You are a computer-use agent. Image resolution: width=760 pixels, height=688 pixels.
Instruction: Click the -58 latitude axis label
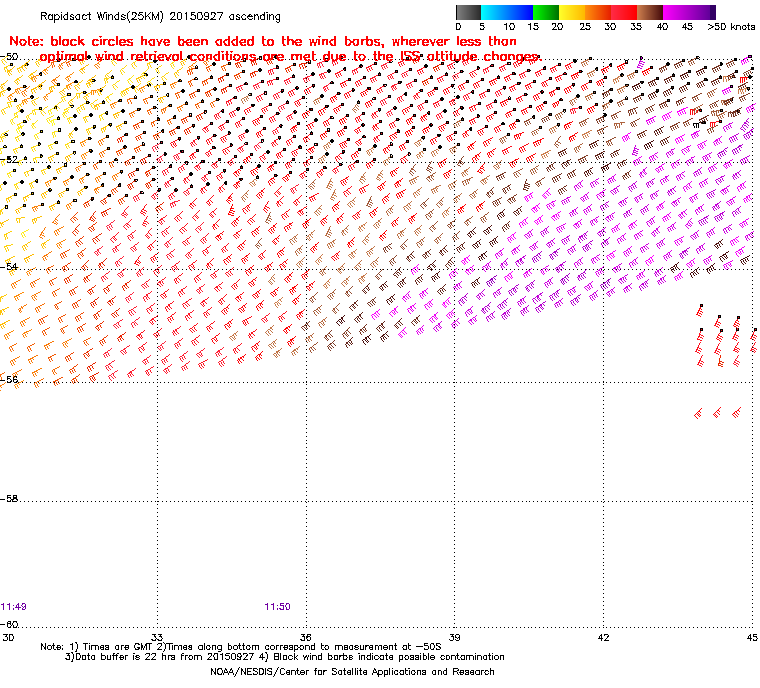[x=9, y=498]
